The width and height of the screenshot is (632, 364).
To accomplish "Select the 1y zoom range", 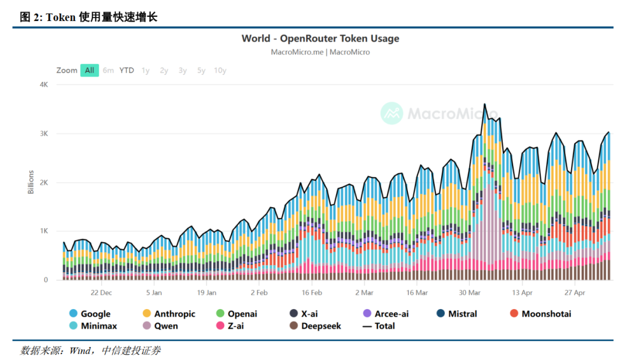I will pyautogui.click(x=146, y=70).
